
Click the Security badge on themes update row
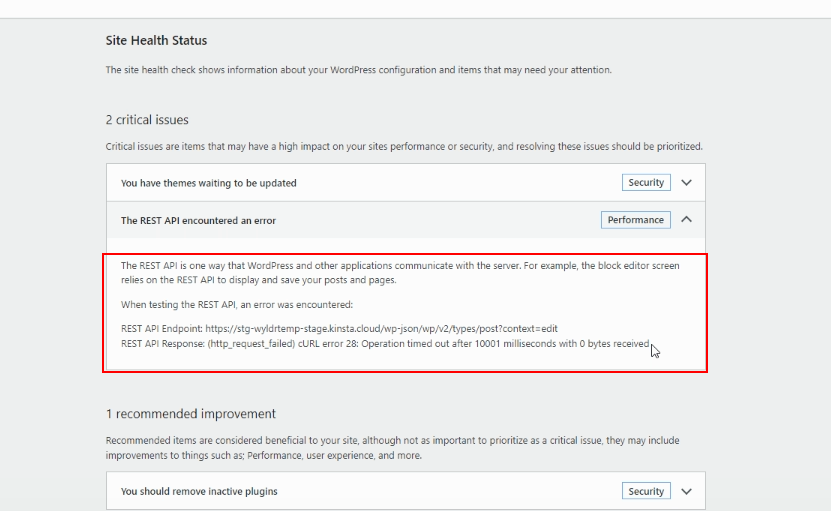(646, 182)
